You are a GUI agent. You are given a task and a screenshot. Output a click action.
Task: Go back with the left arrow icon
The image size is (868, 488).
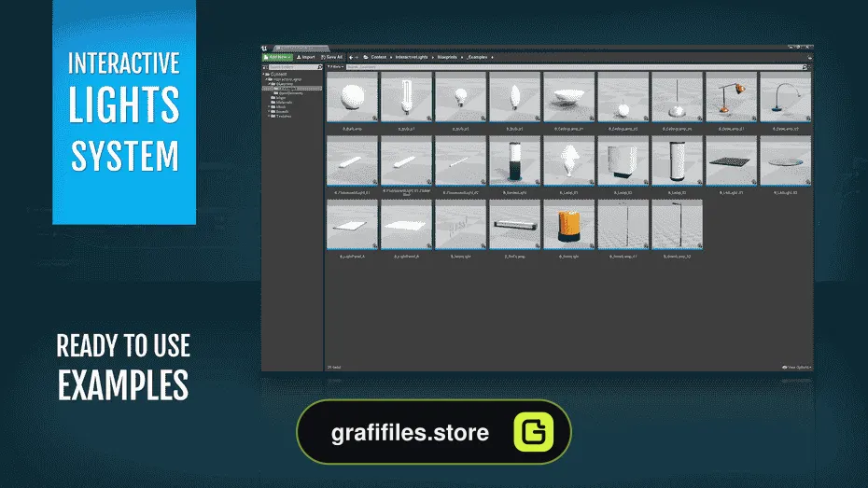[x=351, y=57]
